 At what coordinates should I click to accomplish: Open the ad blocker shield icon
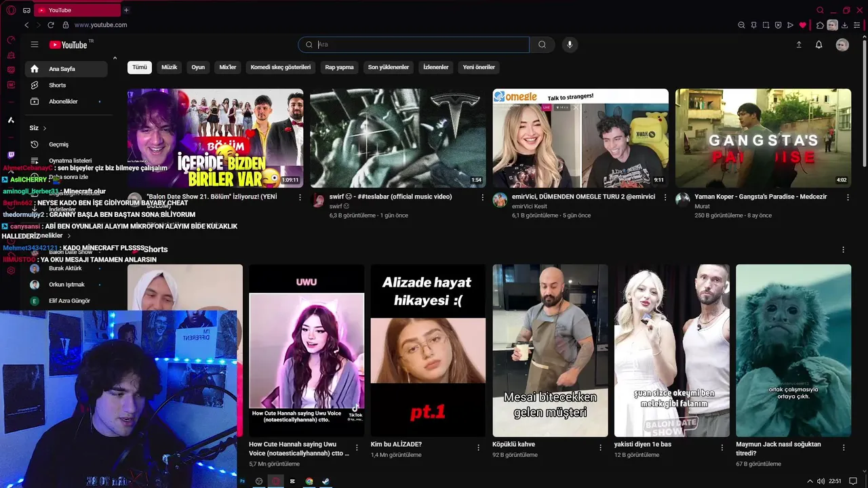click(x=778, y=25)
